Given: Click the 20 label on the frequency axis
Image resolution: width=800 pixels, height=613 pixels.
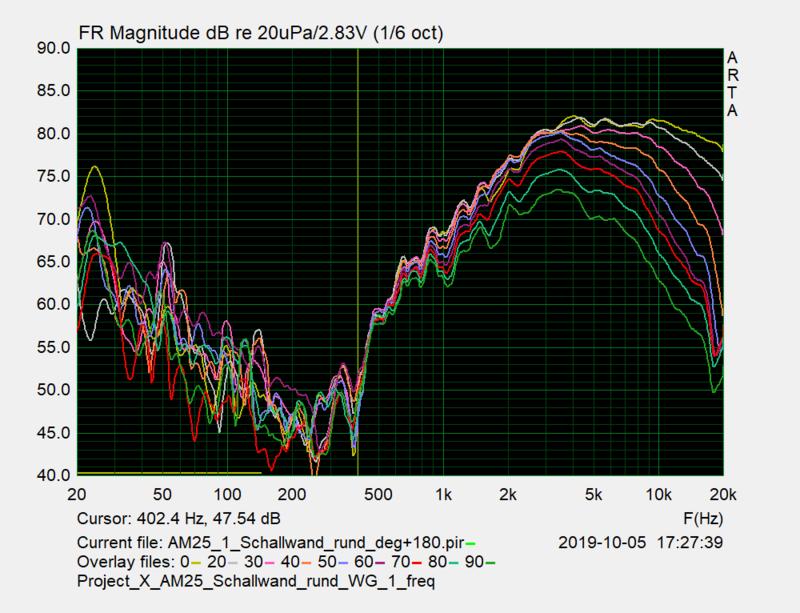Looking at the screenshot, I should (77, 494).
